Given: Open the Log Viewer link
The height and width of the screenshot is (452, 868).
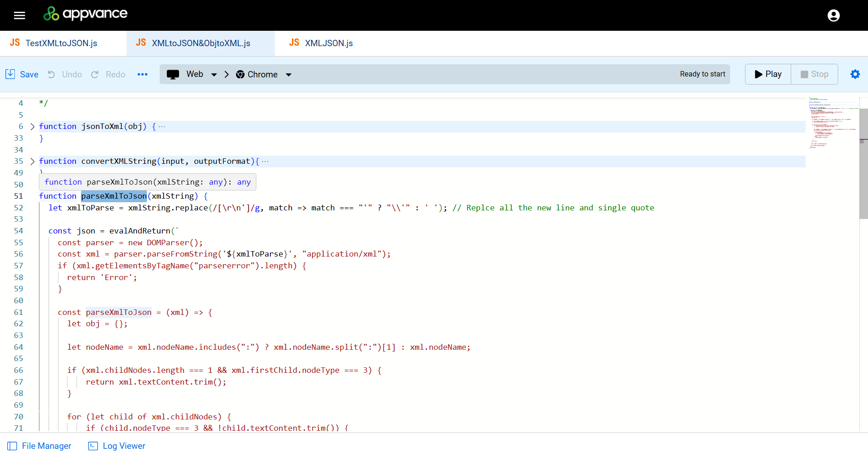Looking at the screenshot, I should pos(124,446).
